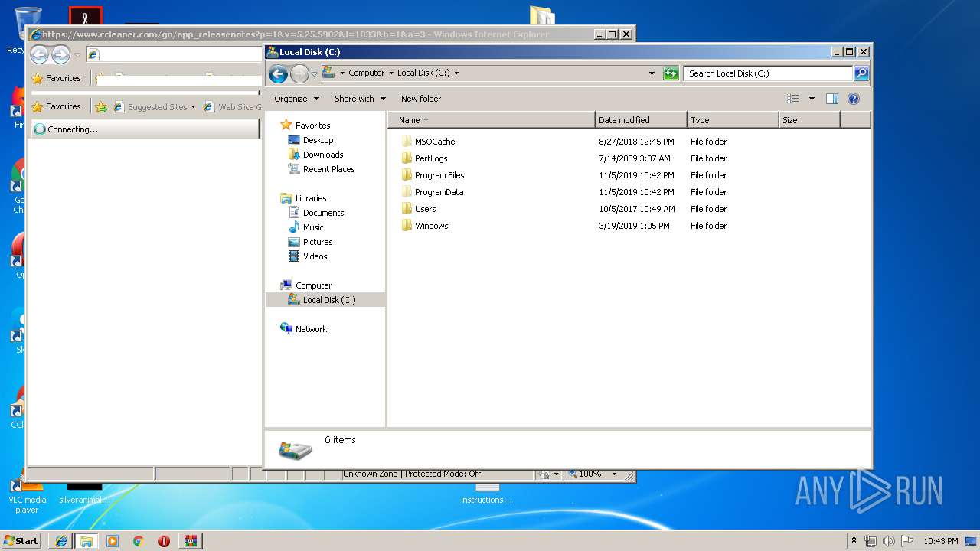
Task: Open Pictures library
Action: pyautogui.click(x=317, y=242)
